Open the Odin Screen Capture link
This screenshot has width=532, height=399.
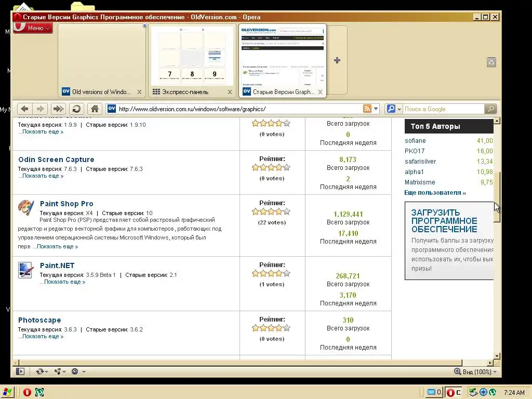pos(56,159)
